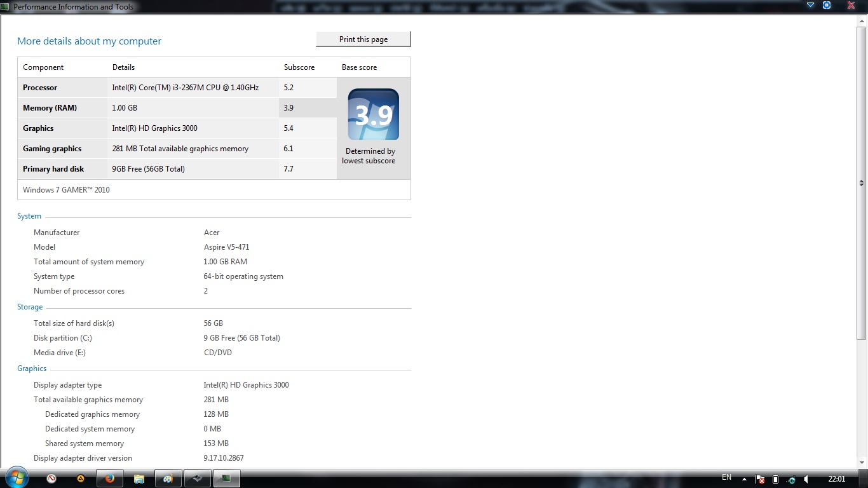Switch to Paint on the taskbar

(x=168, y=478)
